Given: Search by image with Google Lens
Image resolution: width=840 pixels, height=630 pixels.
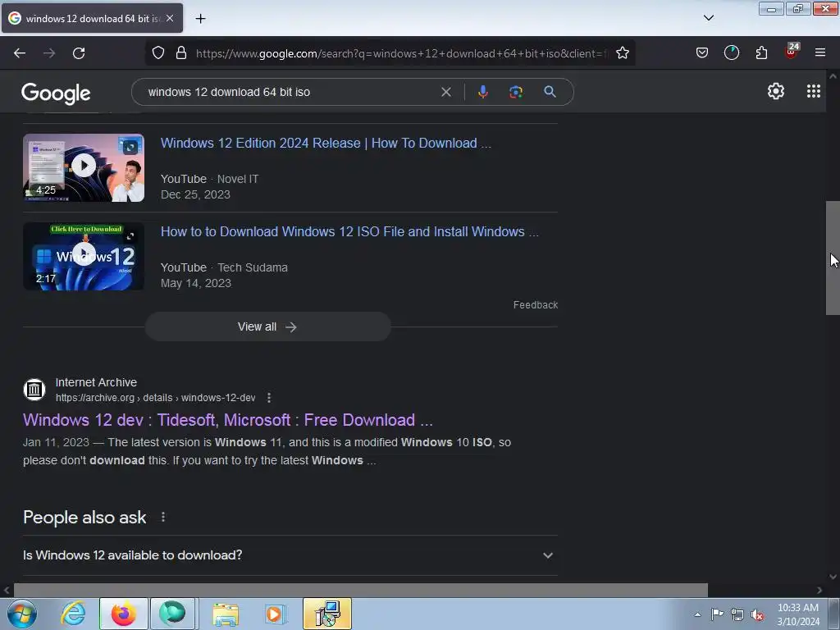Looking at the screenshot, I should coord(515,92).
